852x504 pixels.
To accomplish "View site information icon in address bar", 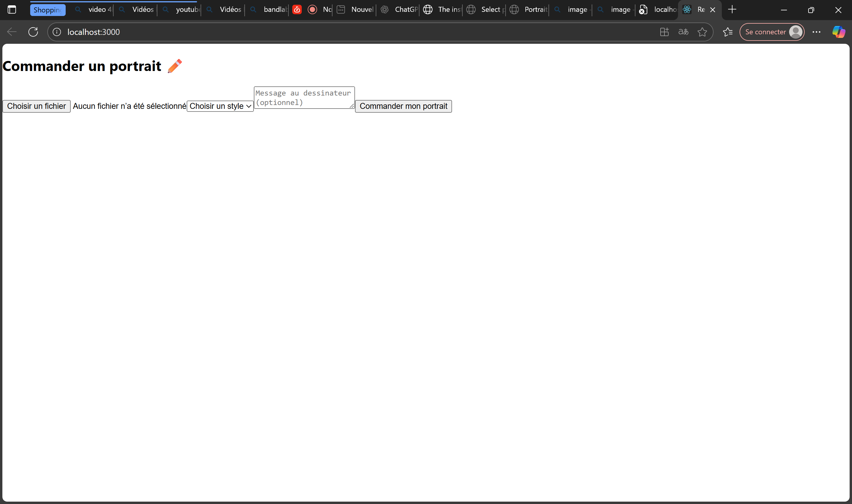I will [57, 32].
